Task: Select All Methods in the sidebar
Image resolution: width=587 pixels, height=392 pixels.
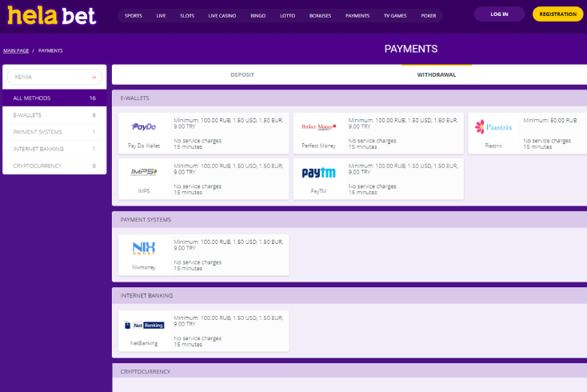Action: (54, 98)
